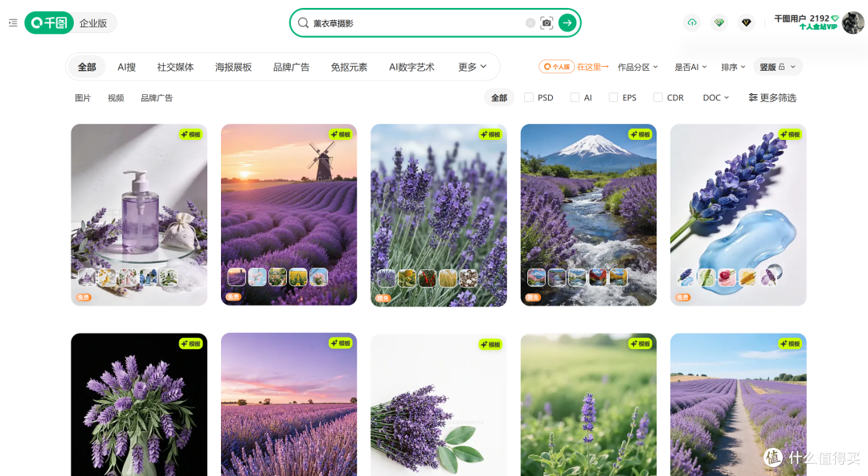Select the 全部 category tab
Image resolution: width=868 pixels, height=476 pixels.
(87, 67)
